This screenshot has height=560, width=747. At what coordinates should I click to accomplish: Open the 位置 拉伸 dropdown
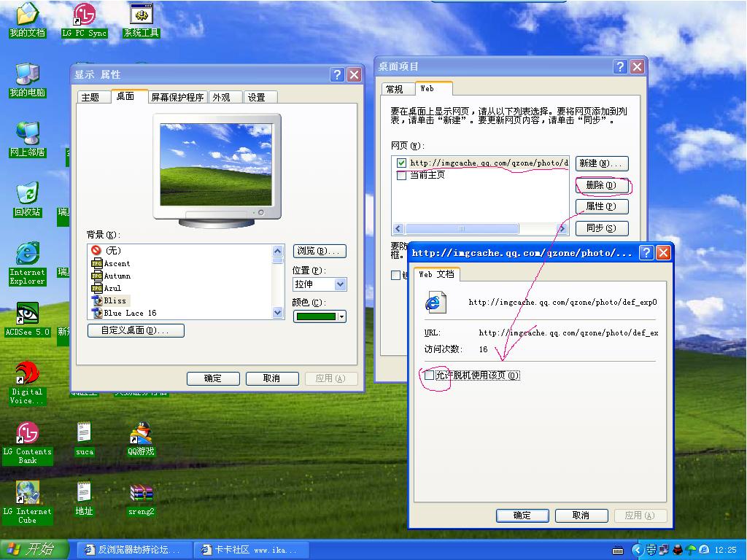(x=340, y=284)
